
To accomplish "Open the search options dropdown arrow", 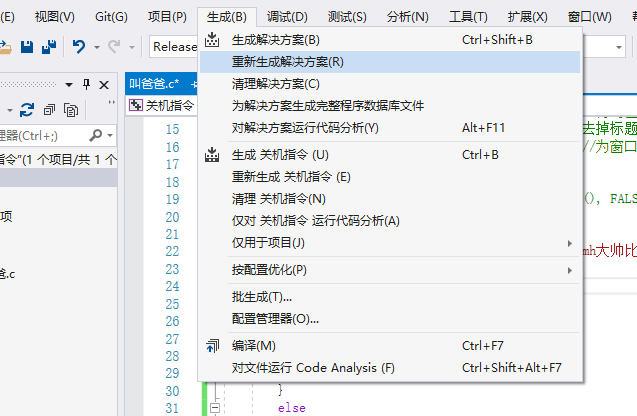I will pos(110,135).
